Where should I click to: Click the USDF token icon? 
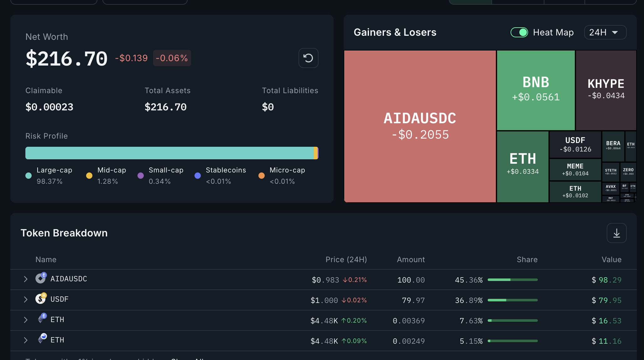coord(41,299)
